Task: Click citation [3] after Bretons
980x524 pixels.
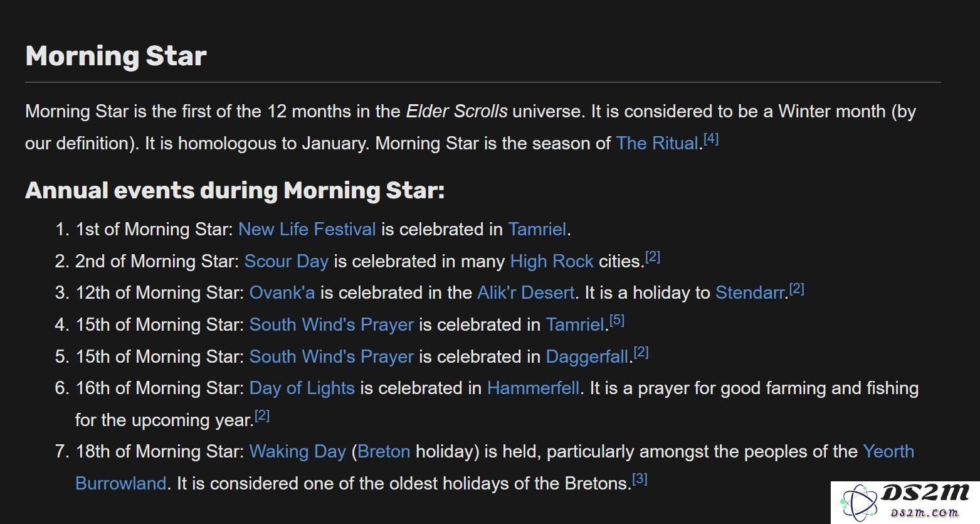Action: pos(640,479)
